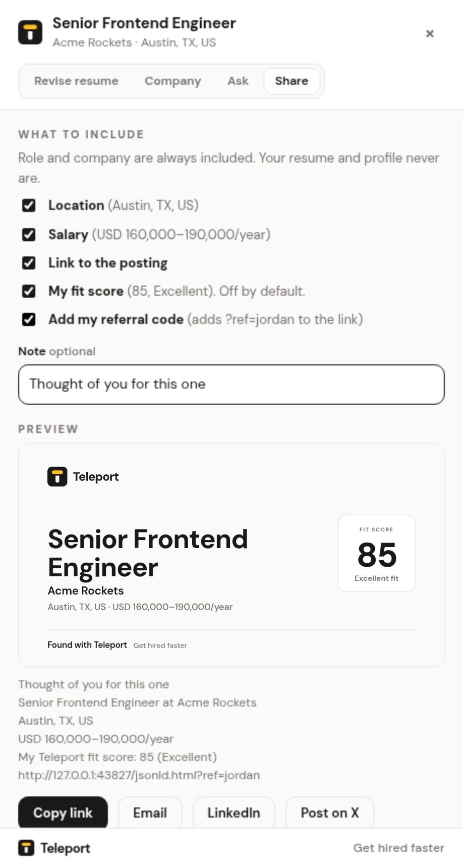
Task: Click the Post on X button
Action: click(x=330, y=812)
